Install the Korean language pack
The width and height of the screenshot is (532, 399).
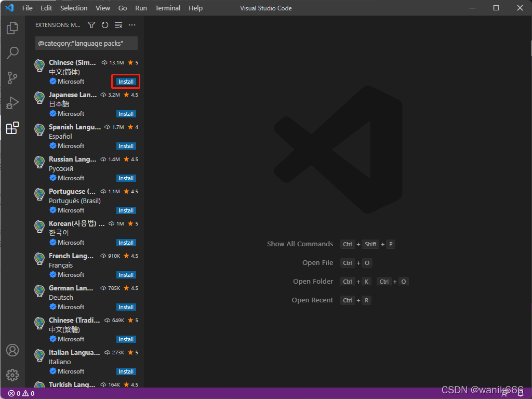pyautogui.click(x=126, y=243)
